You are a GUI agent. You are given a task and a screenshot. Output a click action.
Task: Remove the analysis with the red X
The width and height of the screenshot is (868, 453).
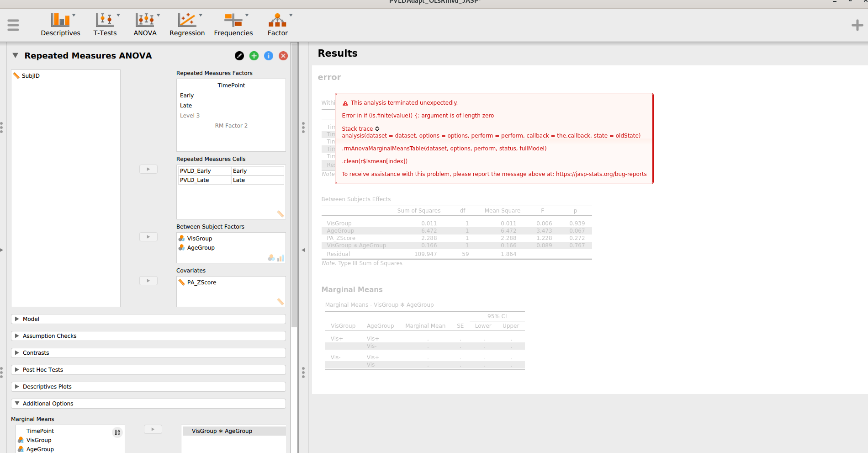coord(283,56)
